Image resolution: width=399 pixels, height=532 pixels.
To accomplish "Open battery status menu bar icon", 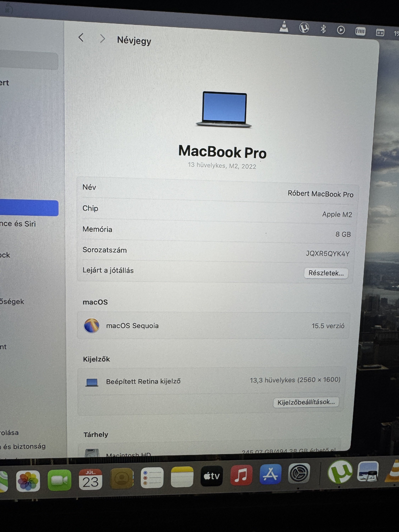I will coord(360,31).
